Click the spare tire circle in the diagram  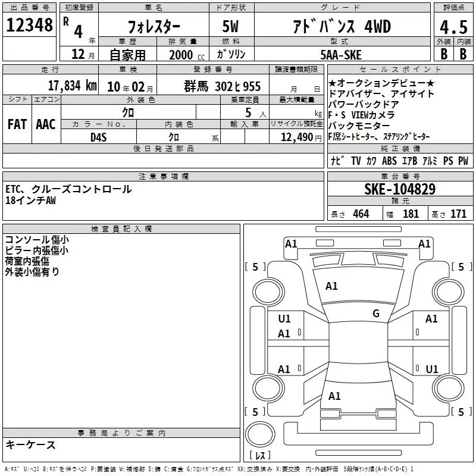259,433
